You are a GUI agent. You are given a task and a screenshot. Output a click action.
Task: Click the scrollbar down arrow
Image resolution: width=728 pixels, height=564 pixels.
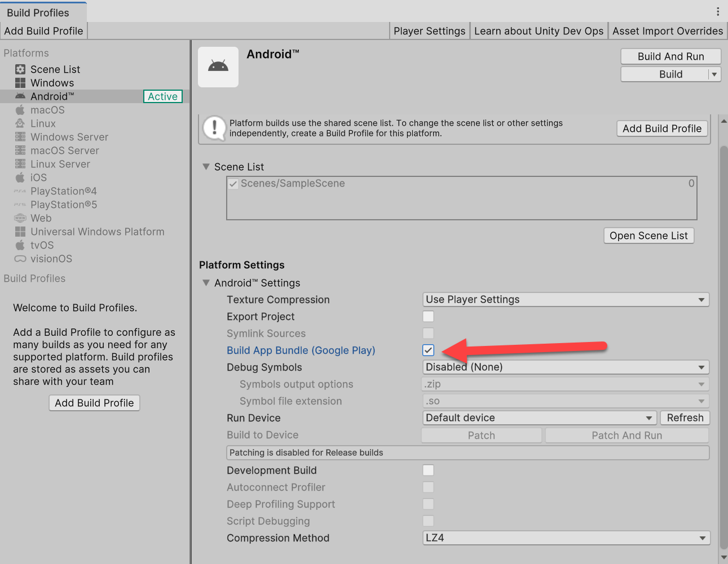pos(723,558)
